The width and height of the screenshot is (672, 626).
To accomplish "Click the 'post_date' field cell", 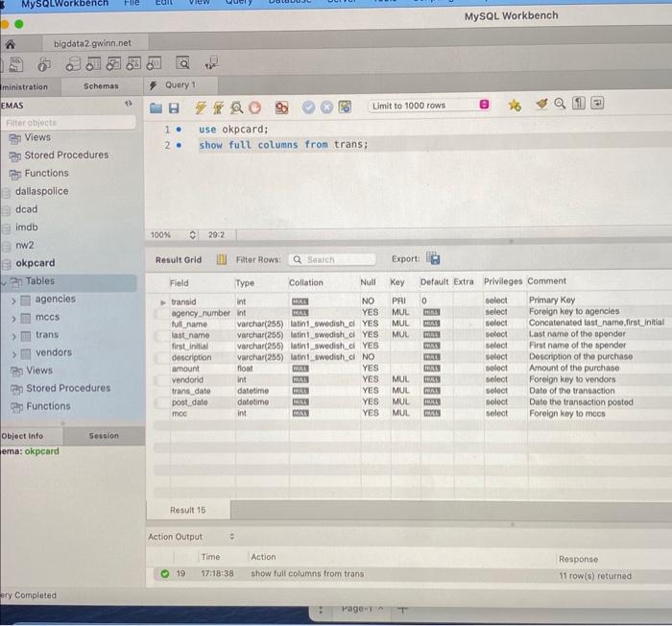I will 189,402.
